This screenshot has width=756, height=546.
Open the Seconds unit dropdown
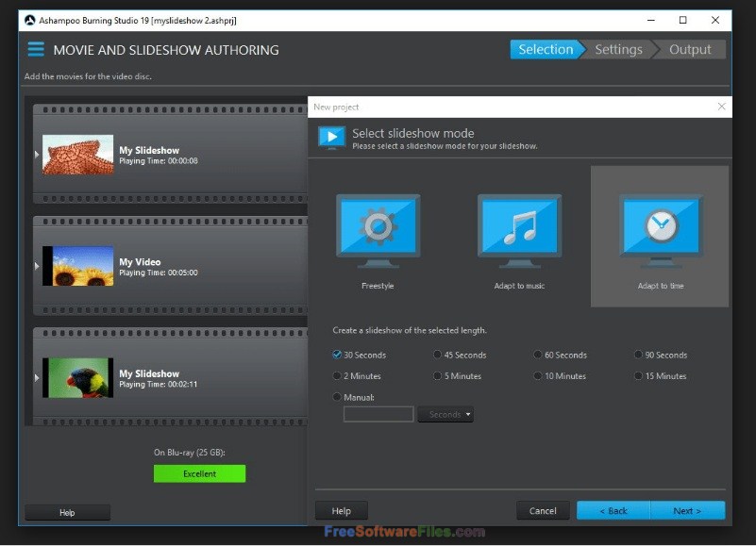445,414
